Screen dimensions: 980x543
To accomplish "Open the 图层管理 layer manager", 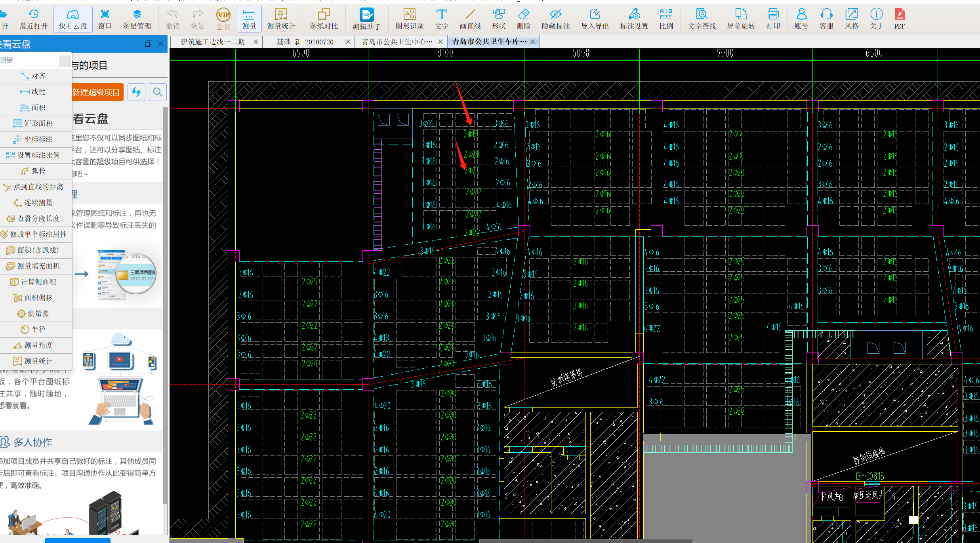I will pos(137,19).
